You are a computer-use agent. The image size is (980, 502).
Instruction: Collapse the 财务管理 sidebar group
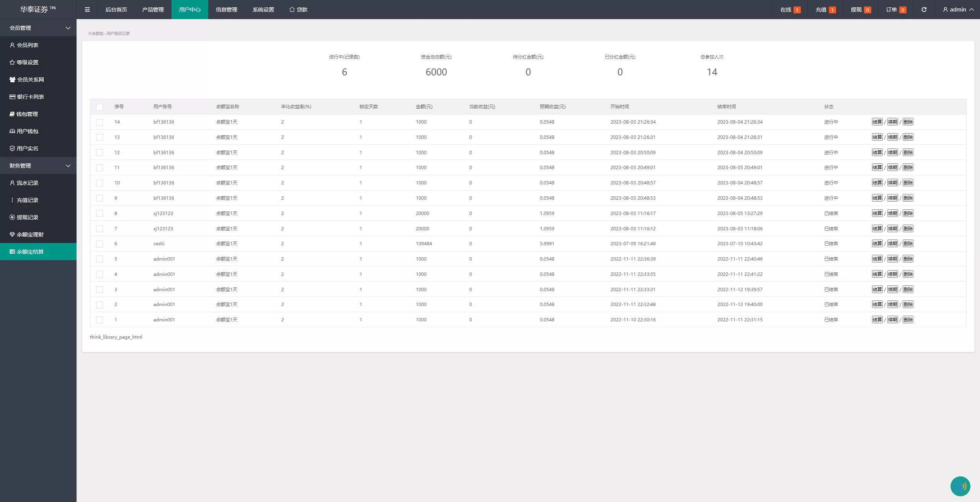tap(38, 166)
